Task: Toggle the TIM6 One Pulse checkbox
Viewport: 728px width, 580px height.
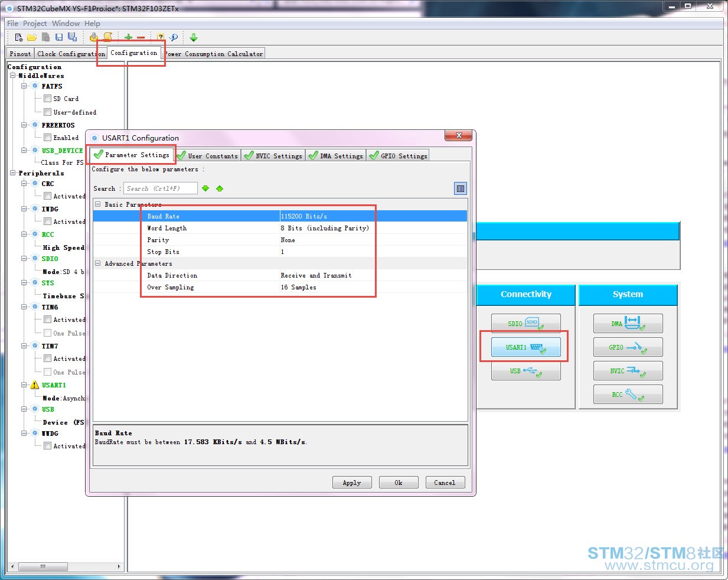Action: (47, 333)
